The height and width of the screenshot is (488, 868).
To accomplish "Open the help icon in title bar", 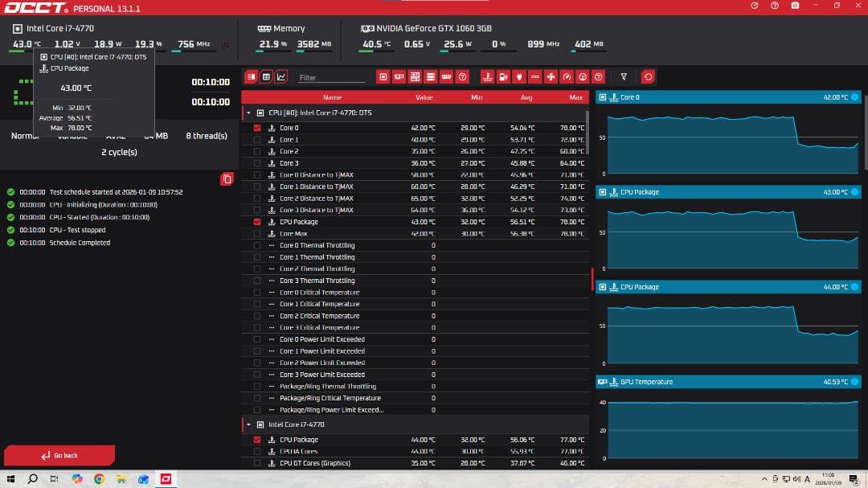I will click(x=774, y=6).
